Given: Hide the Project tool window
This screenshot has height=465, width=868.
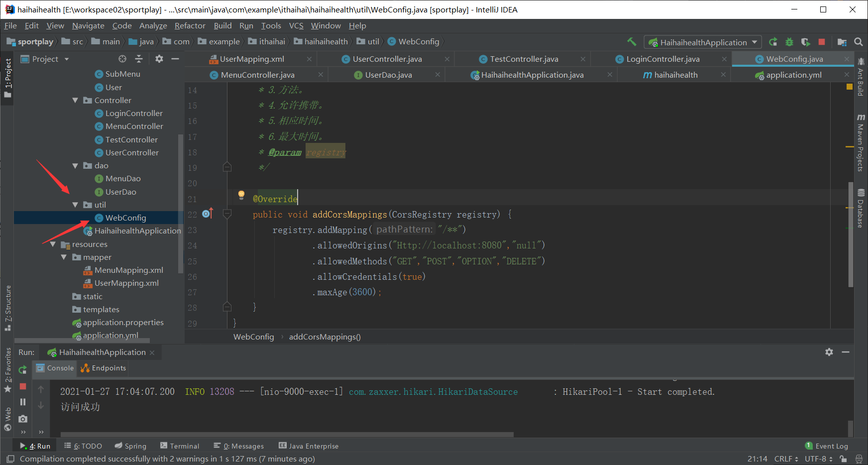Looking at the screenshot, I should [175, 59].
